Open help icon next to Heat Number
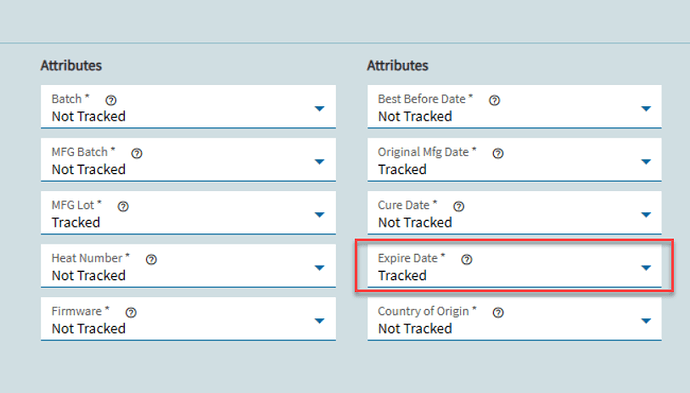This screenshot has width=690, height=393. [151, 259]
